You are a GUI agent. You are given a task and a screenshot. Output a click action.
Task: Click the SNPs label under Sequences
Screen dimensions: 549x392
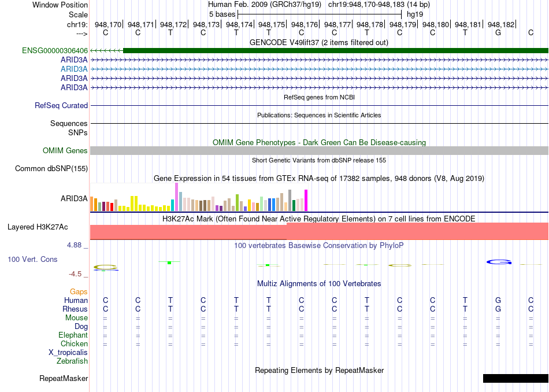pos(78,133)
